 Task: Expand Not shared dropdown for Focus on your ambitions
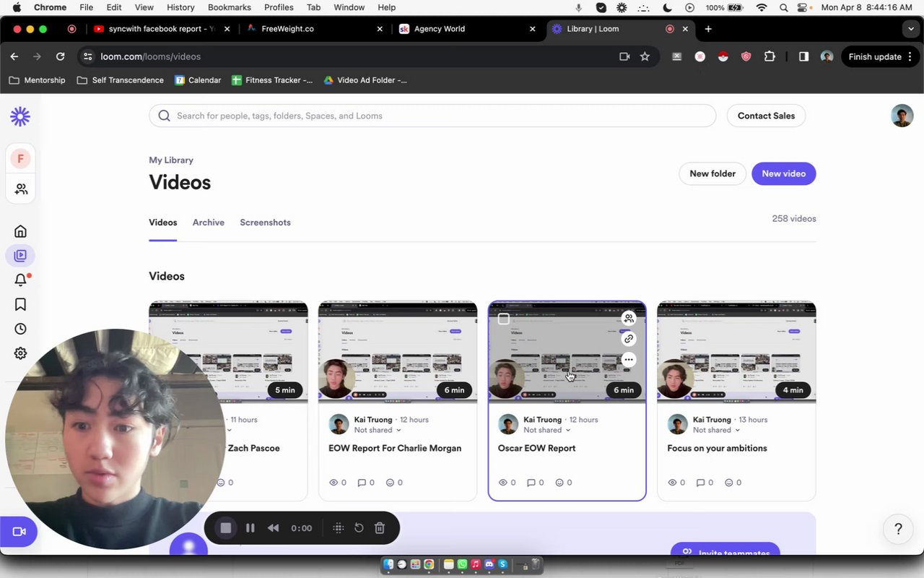[x=717, y=430]
